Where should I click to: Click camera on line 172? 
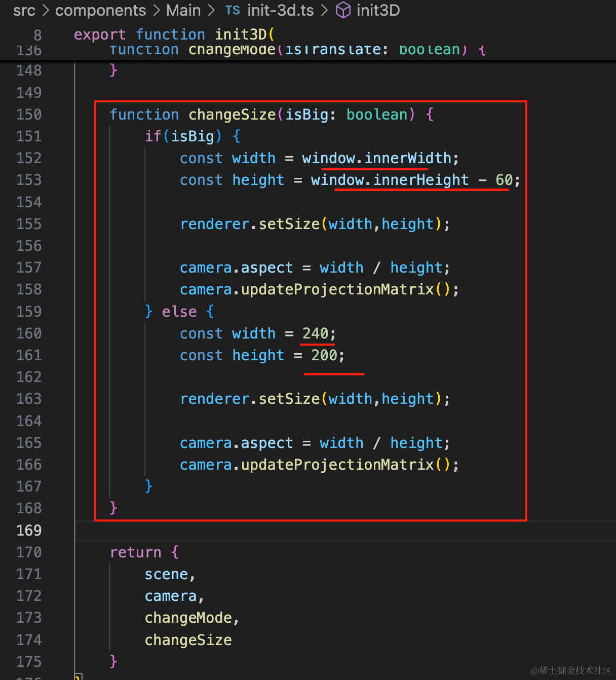[171, 596]
